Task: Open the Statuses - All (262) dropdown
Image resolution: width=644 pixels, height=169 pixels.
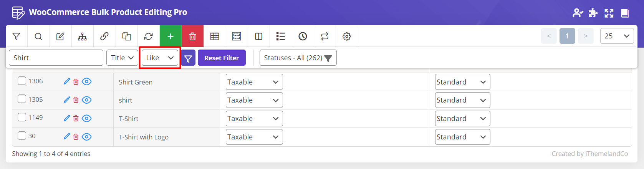Action: (x=298, y=58)
